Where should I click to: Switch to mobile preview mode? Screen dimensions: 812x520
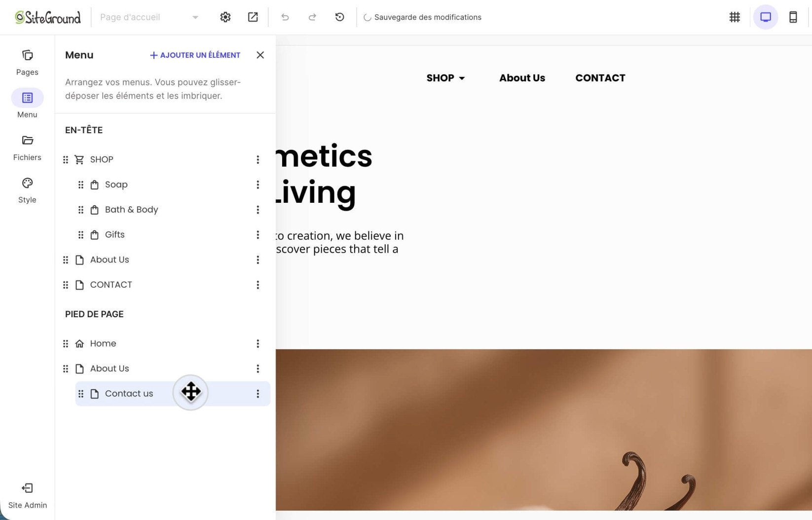click(793, 17)
